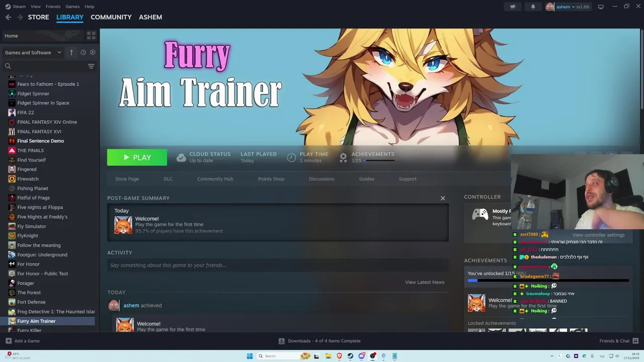The width and height of the screenshot is (644, 362).
Task: Open Downloads status at bottom
Action: 319,341
